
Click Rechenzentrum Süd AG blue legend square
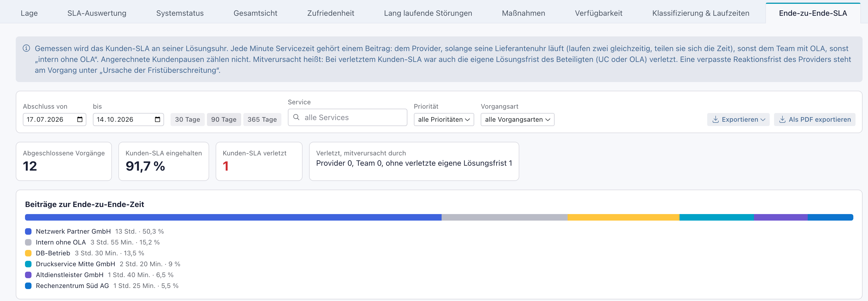coord(28,286)
